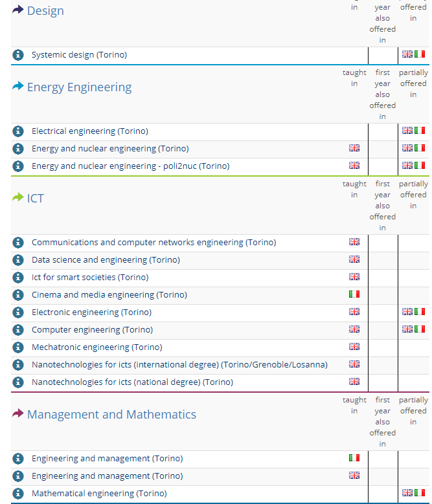Click UK flag in Computer engineering row's taught-in column
The image size is (432, 504).
354,329
